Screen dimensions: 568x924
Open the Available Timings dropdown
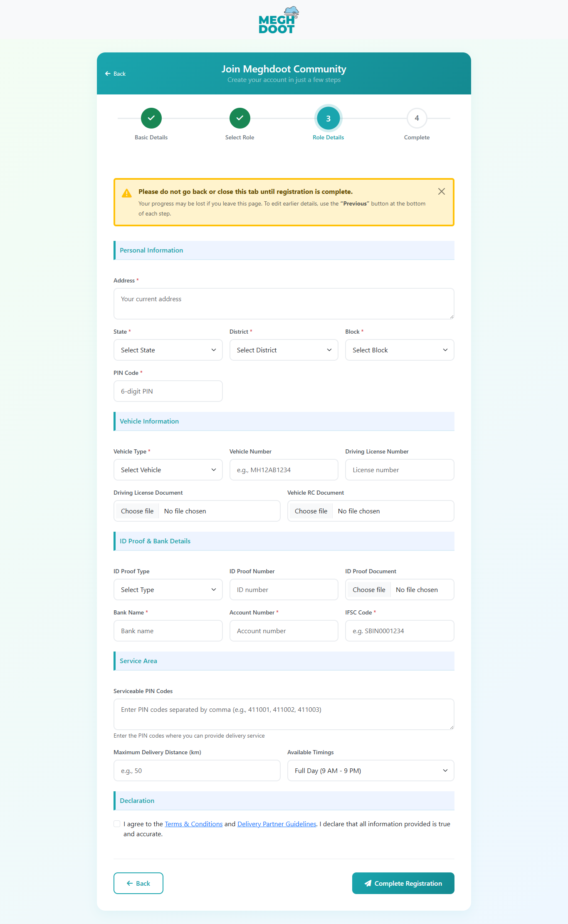click(x=371, y=770)
